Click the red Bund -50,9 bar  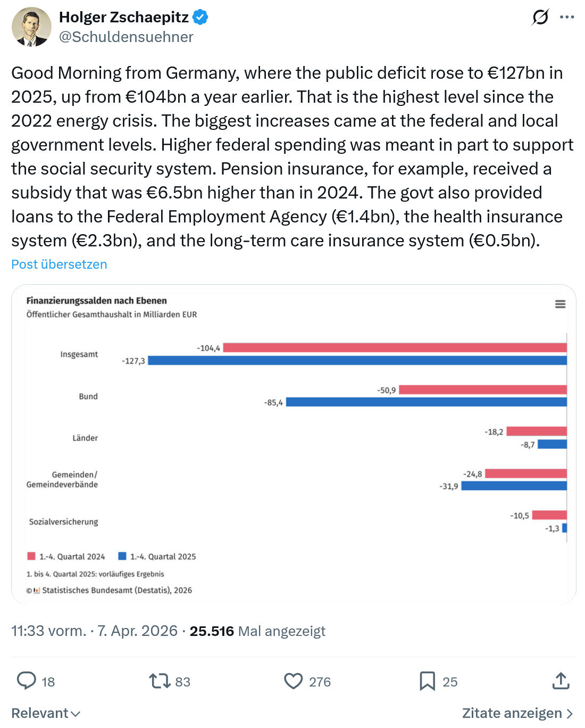click(x=483, y=390)
